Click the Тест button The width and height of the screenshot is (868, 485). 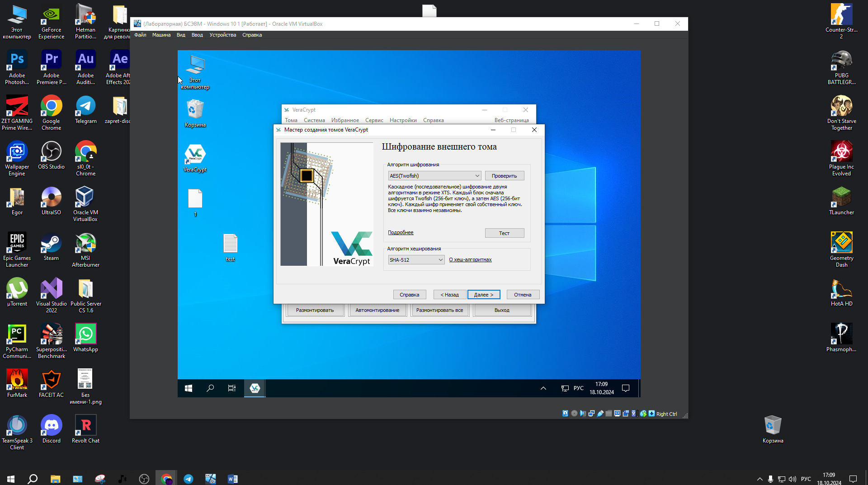pos(504,233)
